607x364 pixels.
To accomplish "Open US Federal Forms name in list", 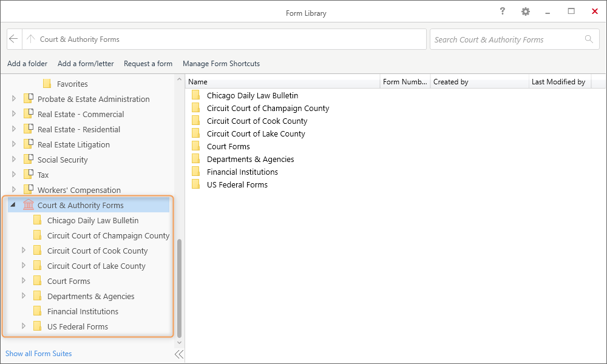I will tap(237, 184).
